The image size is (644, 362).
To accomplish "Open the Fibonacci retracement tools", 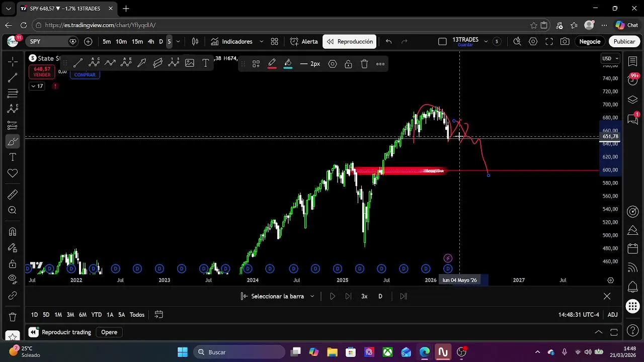I will (x=13, y=94).
